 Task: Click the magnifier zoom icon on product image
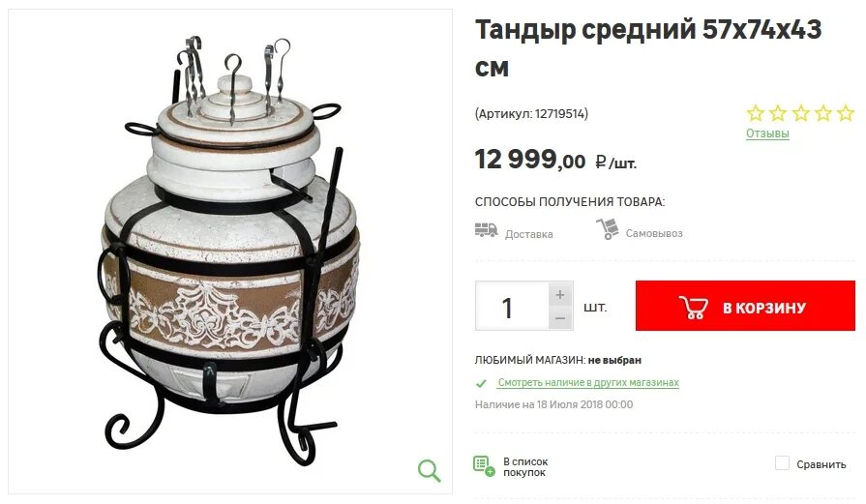(x=430, y=470)
